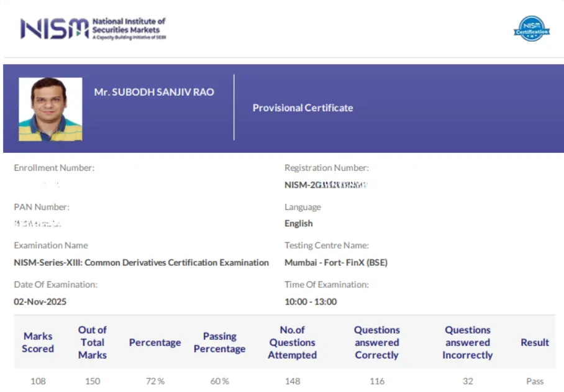Click the testing centre 'Mumbai - Fort- FinX (BSE)'
This screenshot has width=564, height=392.
click(x=335, y=262)
